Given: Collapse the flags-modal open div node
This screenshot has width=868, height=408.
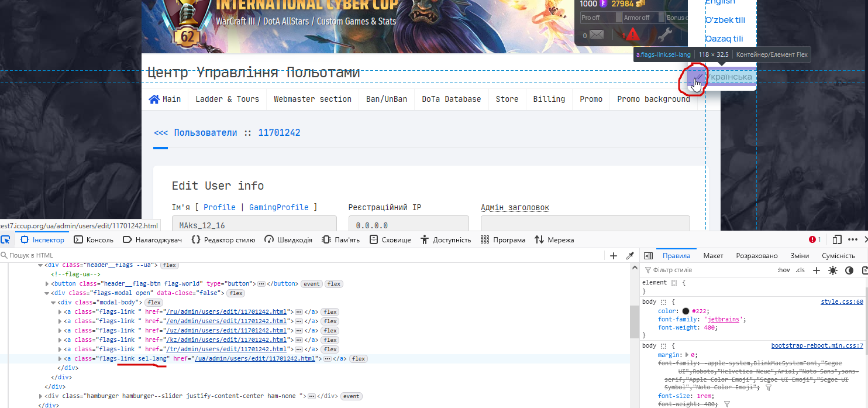Looking at the screenshot, I should click(47, 293).
